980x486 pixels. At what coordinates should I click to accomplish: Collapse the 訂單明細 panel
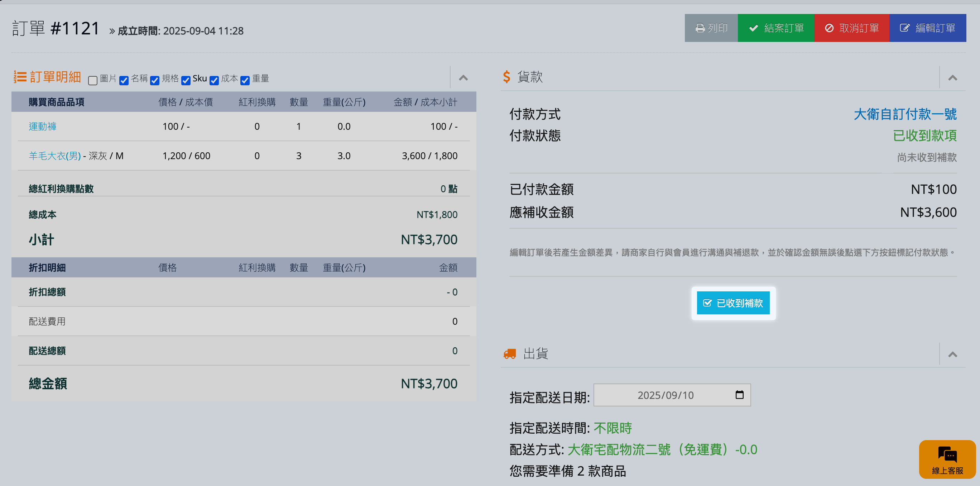click(x=463, y=78)
